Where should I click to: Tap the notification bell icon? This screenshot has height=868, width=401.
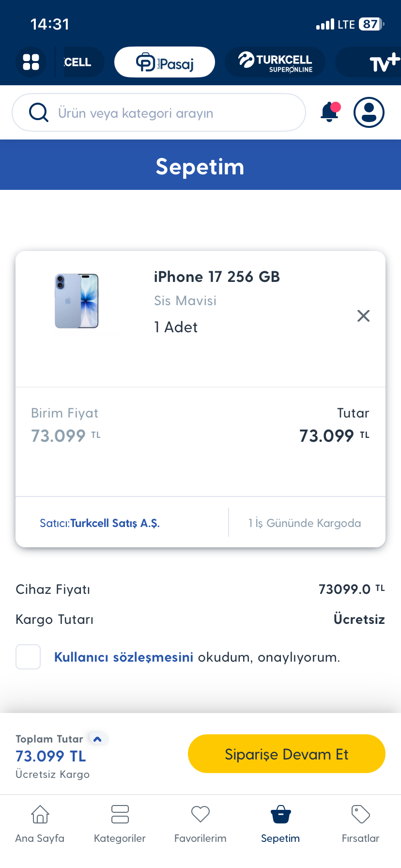point(330,112)
